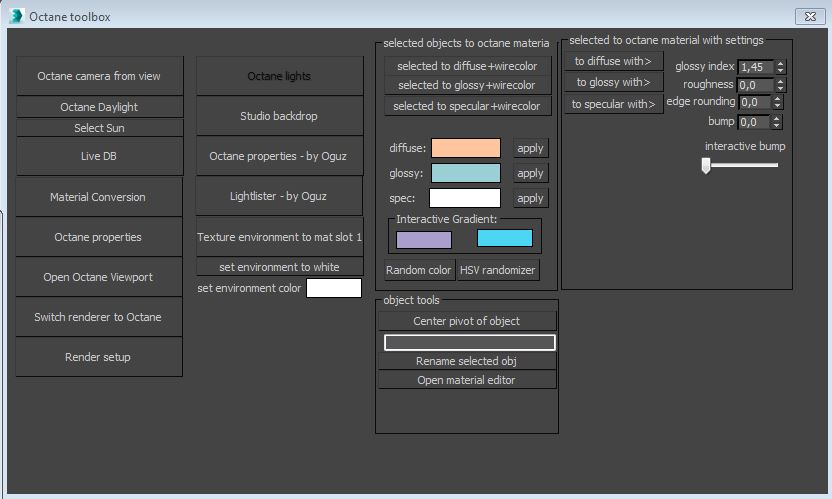832x499 pixels.
Task: Open the cyan Interactive Gradient swatch
Action: point(505,238)
